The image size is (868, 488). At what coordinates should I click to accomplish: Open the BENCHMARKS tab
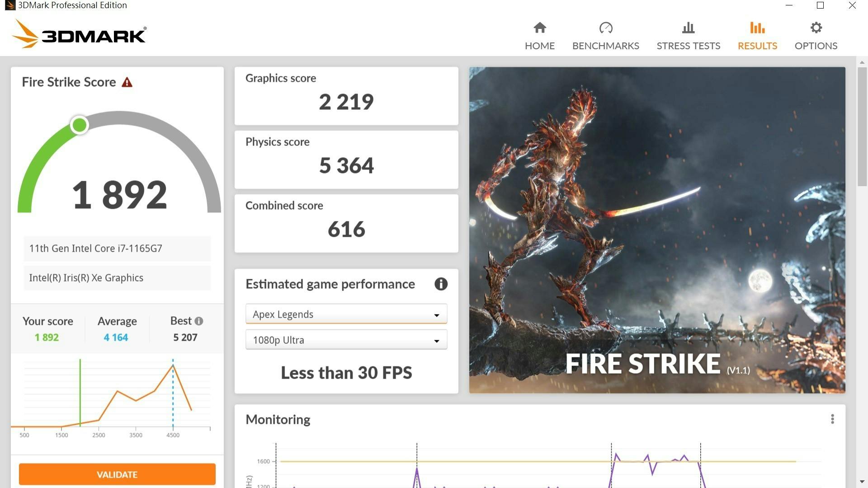(x=606, y=36)
